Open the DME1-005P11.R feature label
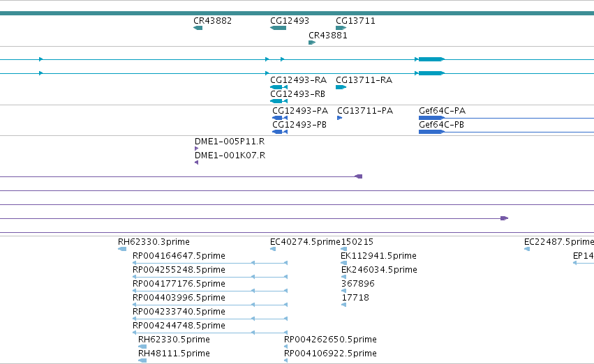Image resolution: width=594 pixels, height=364 pixels. [x=230, y=142]
